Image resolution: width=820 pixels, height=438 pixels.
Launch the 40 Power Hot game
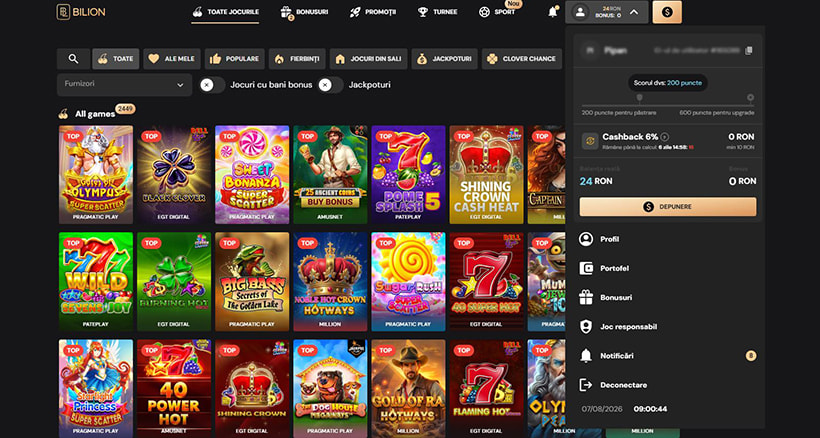(174, 388)
